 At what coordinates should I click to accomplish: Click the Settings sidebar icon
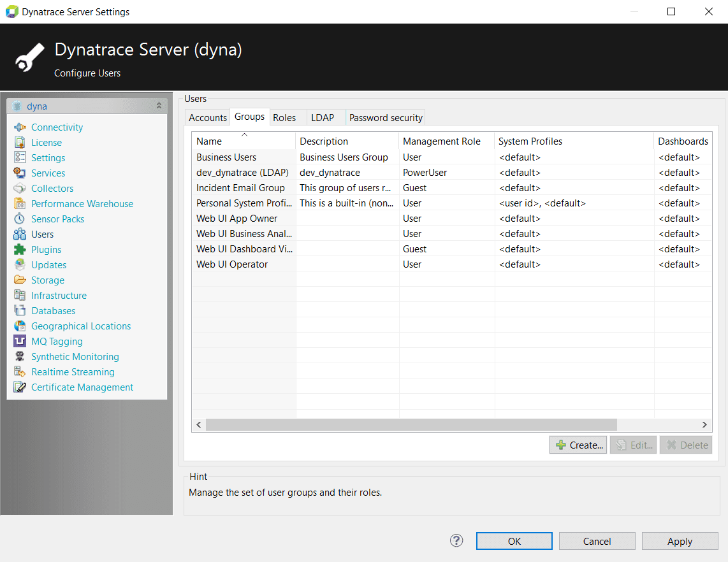20,158
